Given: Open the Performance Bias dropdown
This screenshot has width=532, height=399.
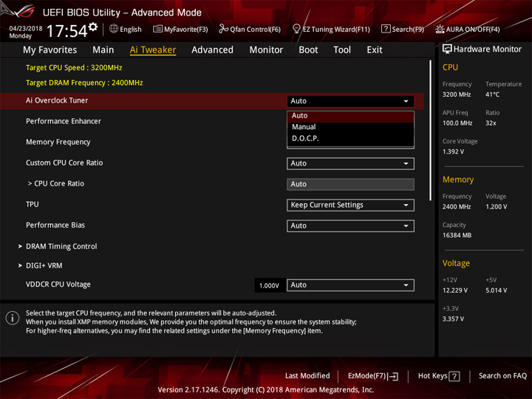Looking at the screenshot, I should pyautogui.click(x=350, y=226).
